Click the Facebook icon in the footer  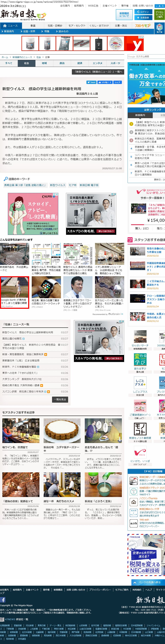point(3,600)
